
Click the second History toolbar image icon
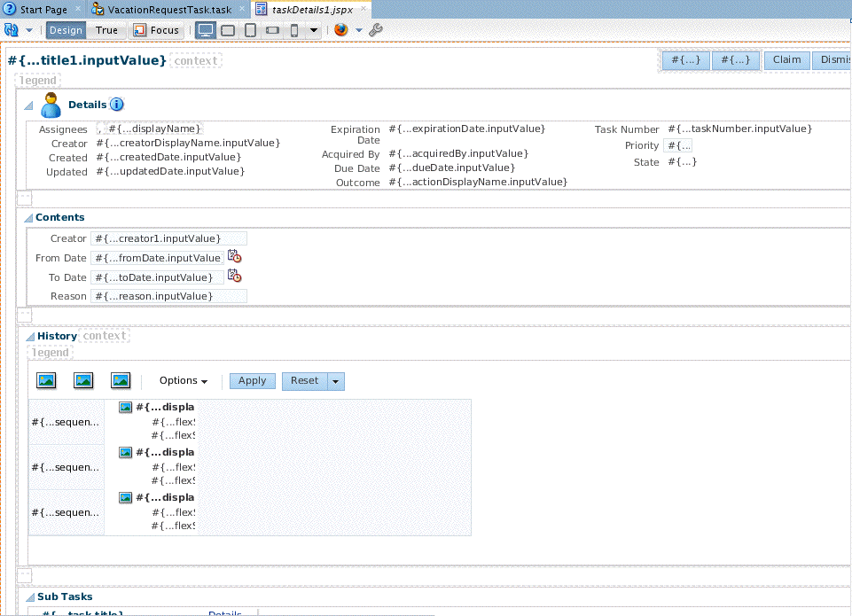(83, 381)
